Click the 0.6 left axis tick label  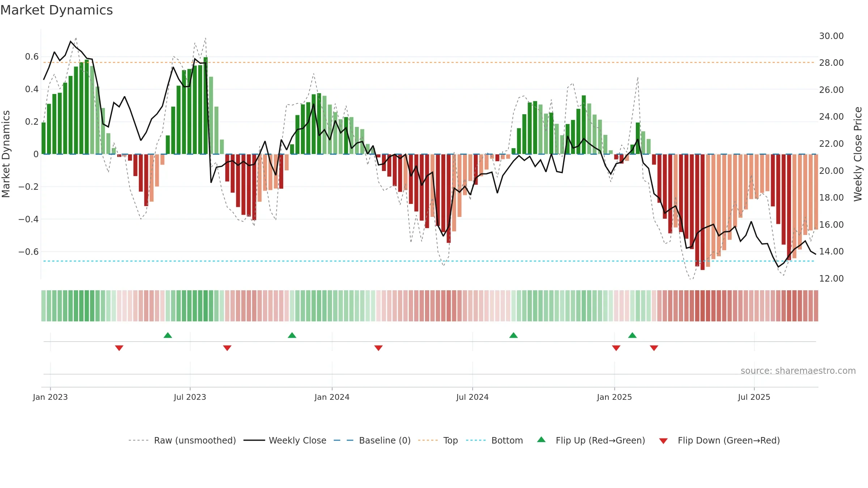tap(32, 57)
